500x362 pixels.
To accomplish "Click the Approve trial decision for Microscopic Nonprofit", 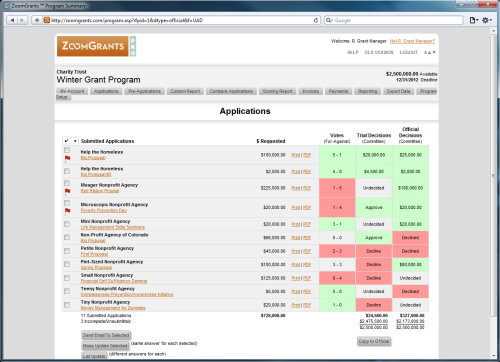I will (374, 208).
